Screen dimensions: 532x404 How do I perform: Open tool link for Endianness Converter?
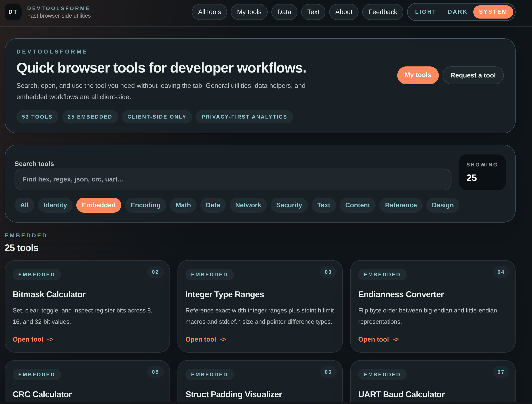pyautogui.click(x=378, y=339)
